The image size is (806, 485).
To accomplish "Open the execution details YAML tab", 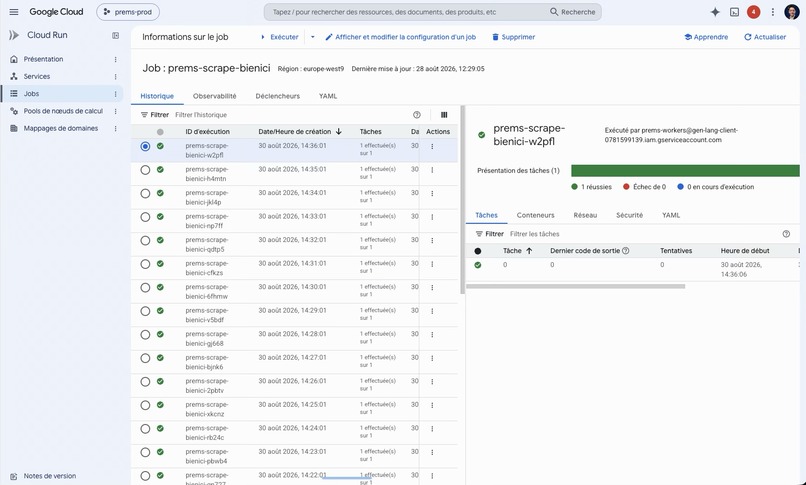I will 671,215.
